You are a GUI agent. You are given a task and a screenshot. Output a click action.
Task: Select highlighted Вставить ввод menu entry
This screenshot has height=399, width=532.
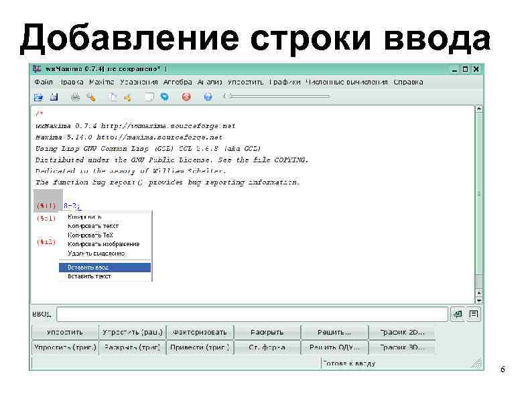(x=105, y=268)
